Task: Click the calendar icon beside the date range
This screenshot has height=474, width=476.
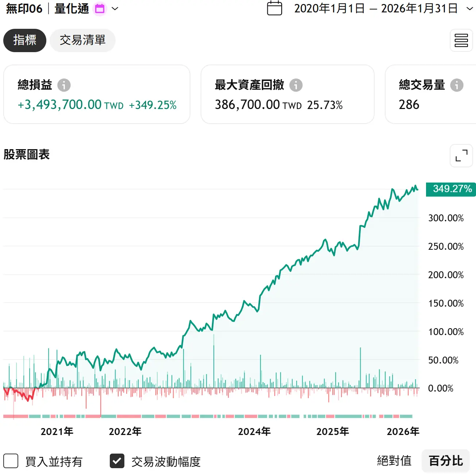Action: (274, 8)
